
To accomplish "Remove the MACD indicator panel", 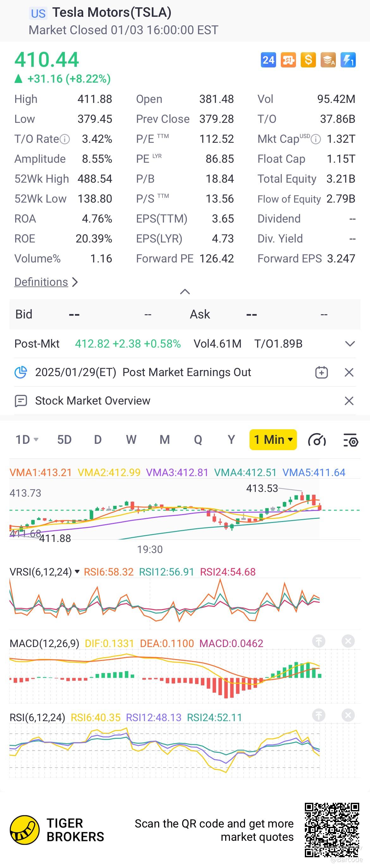I will pos(348,641).
